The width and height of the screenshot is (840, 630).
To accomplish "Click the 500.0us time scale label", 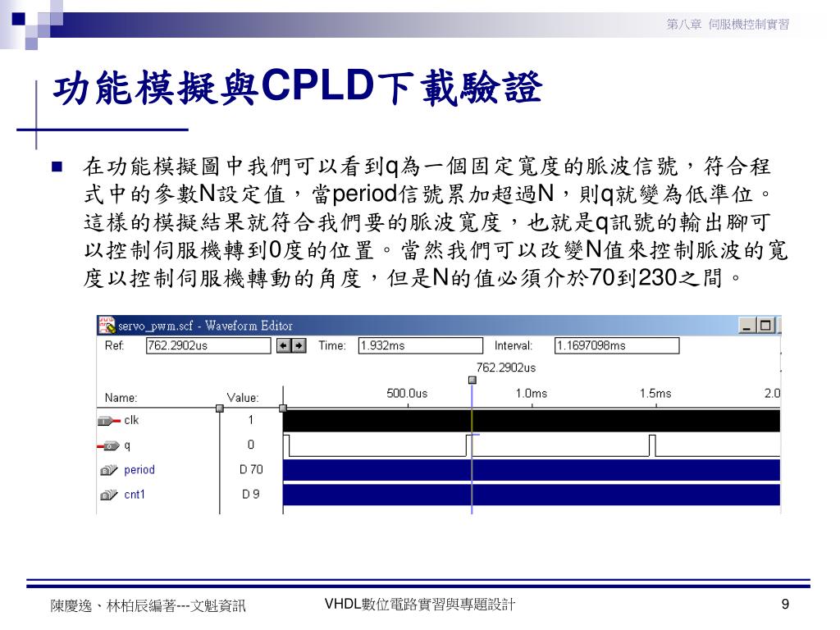I will coord(407,393).
